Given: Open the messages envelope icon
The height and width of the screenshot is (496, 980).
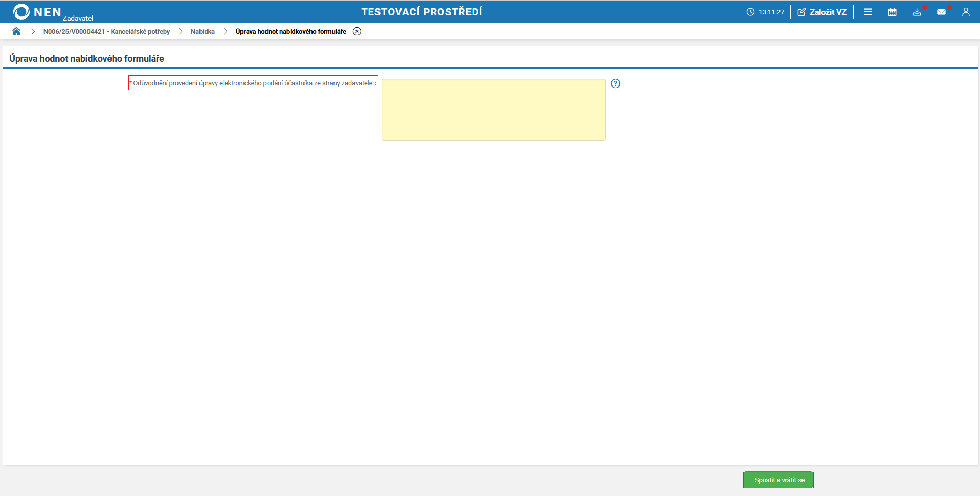Looking at the screenshot, I should point(942,12).
